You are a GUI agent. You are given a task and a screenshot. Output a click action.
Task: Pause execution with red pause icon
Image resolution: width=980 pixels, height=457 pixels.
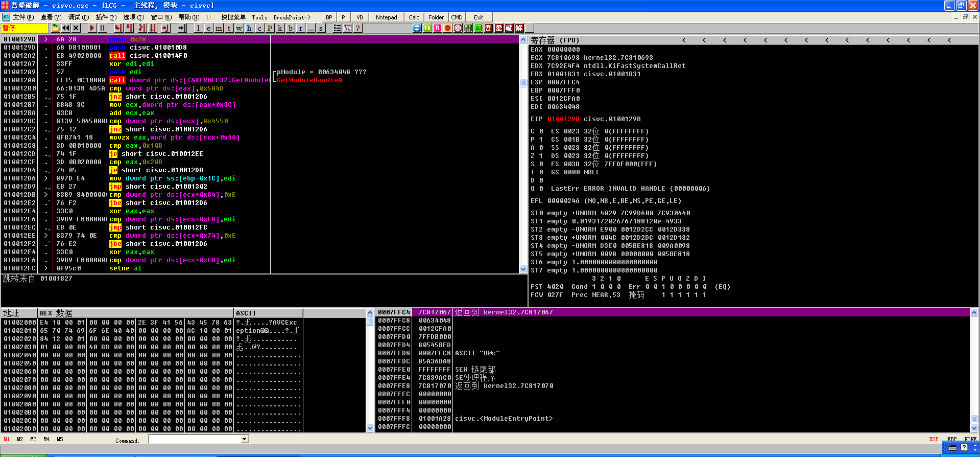[x=102, y=28]
